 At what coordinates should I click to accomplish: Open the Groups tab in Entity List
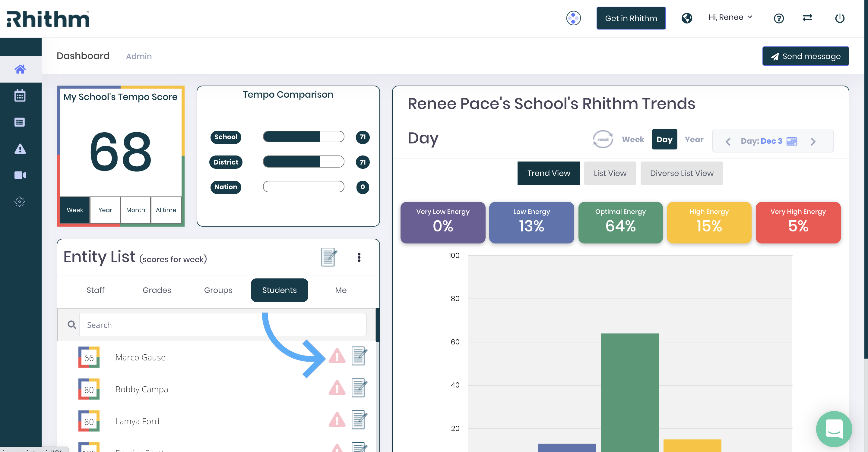point(218,290)
